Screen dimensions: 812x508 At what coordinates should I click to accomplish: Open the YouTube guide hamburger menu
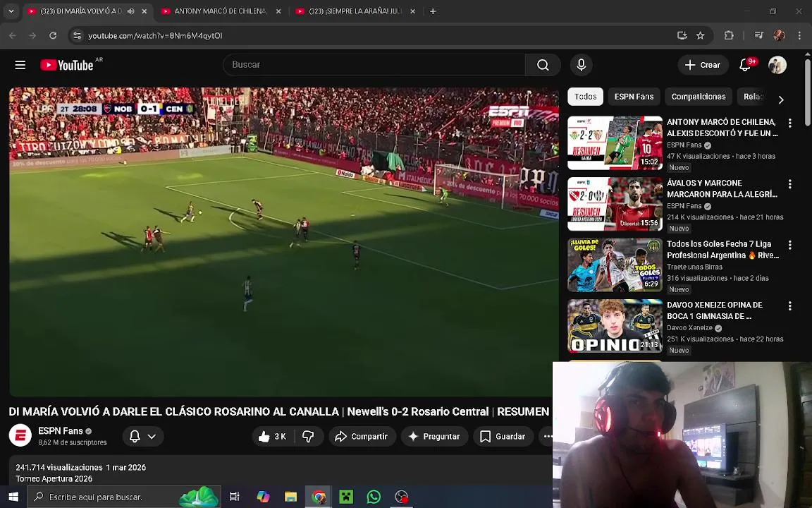pos(20,65)
